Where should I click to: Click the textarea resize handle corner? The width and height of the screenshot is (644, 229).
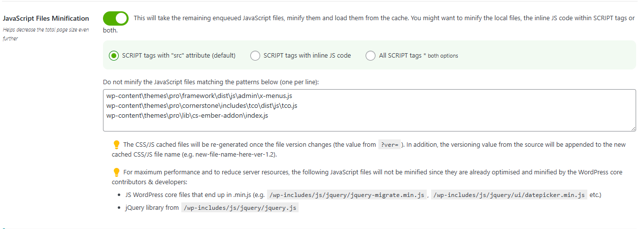tap(633, 129)
